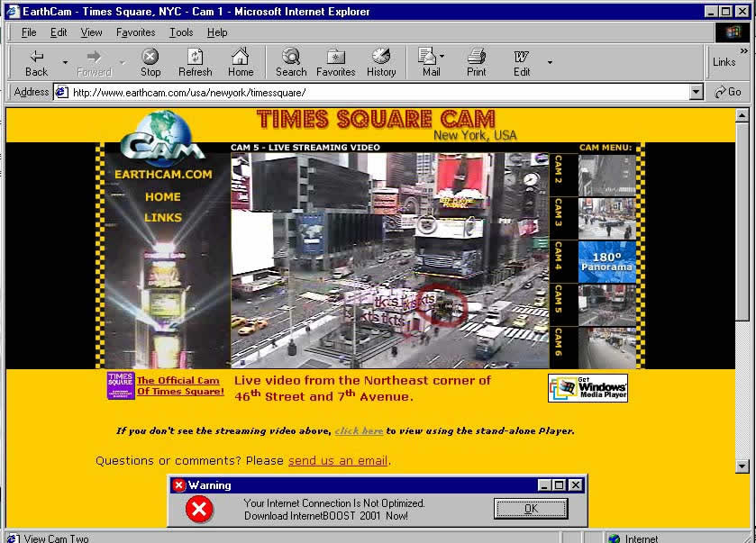Image resolution: width=756 pixels, height=543 pixels.
Task: Click the page scrollbar up arrow
Action: 742,115
